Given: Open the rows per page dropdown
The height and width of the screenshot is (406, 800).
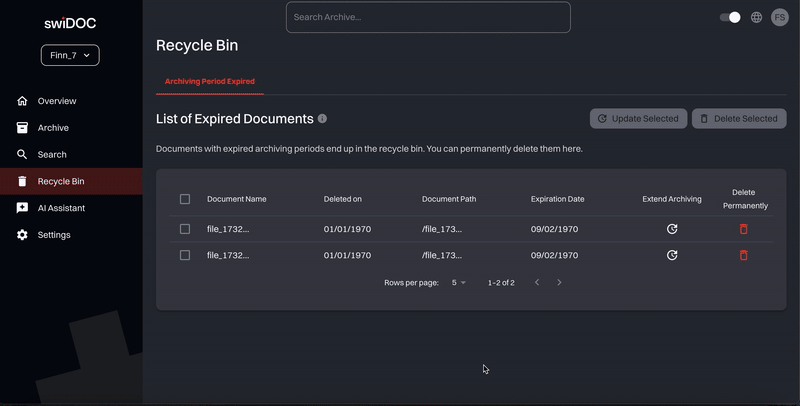Looking at the screenshot, I should [459, 283].
